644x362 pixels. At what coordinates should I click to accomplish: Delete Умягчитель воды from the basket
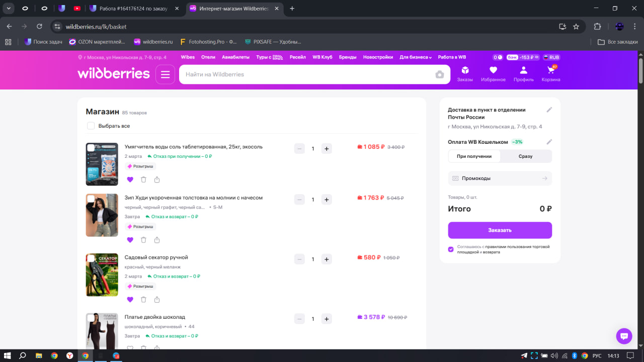143,179
